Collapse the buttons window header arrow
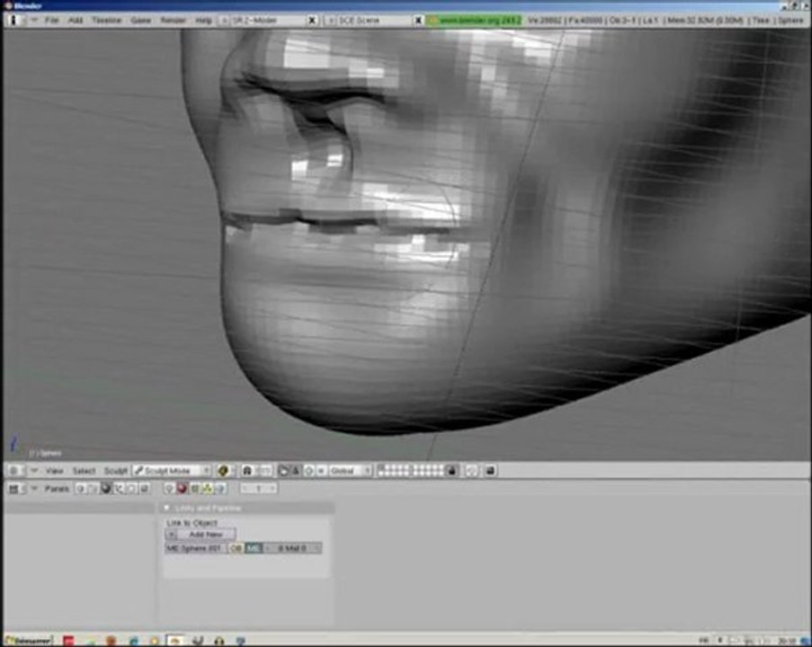The image size is (812, 647). 34,489
